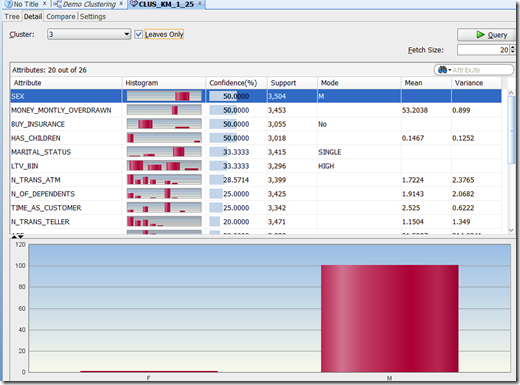Click the MARITAL_STATUS histogram thumbnail

click(x=164, y=152)
